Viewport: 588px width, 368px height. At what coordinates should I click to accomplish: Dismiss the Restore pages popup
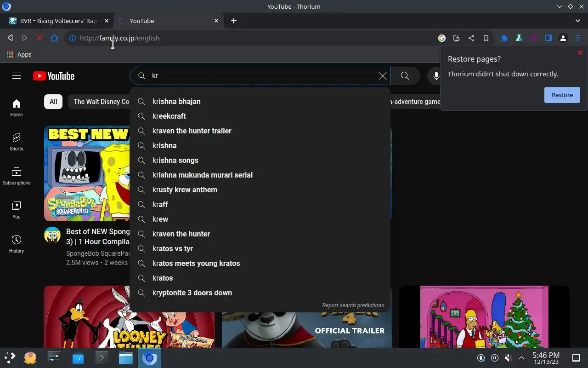pyautogui.click(x=580, y=52)
